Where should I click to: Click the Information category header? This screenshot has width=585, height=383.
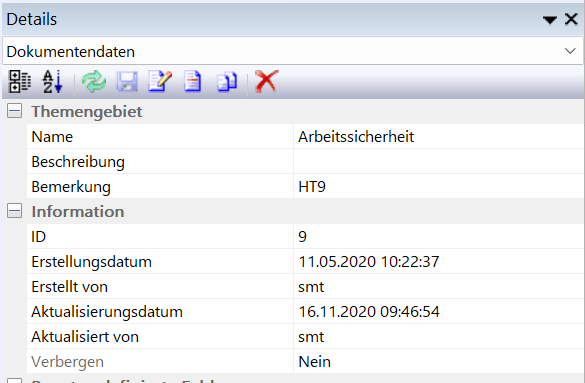(78, 211)
